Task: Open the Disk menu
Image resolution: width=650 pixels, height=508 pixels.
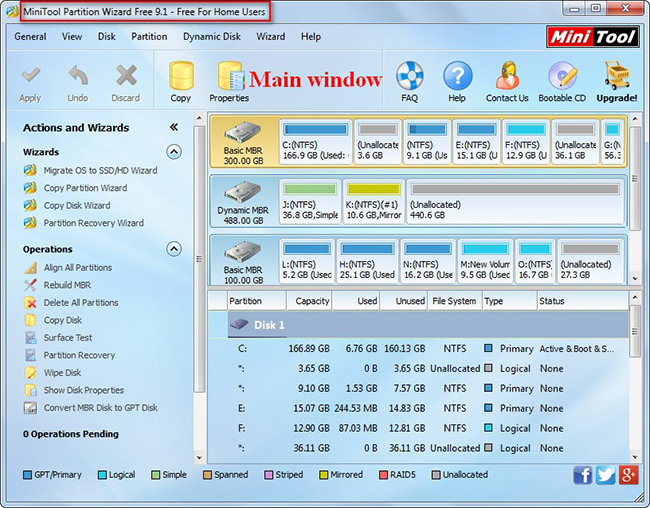Action: tap(107, 36)
